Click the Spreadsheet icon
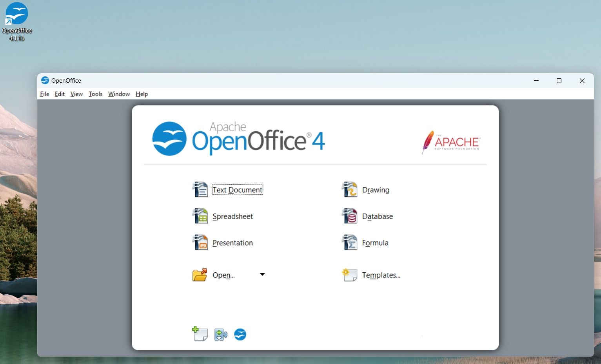The height and width of the screenshot is (364, 601). [x=200, y=216]
